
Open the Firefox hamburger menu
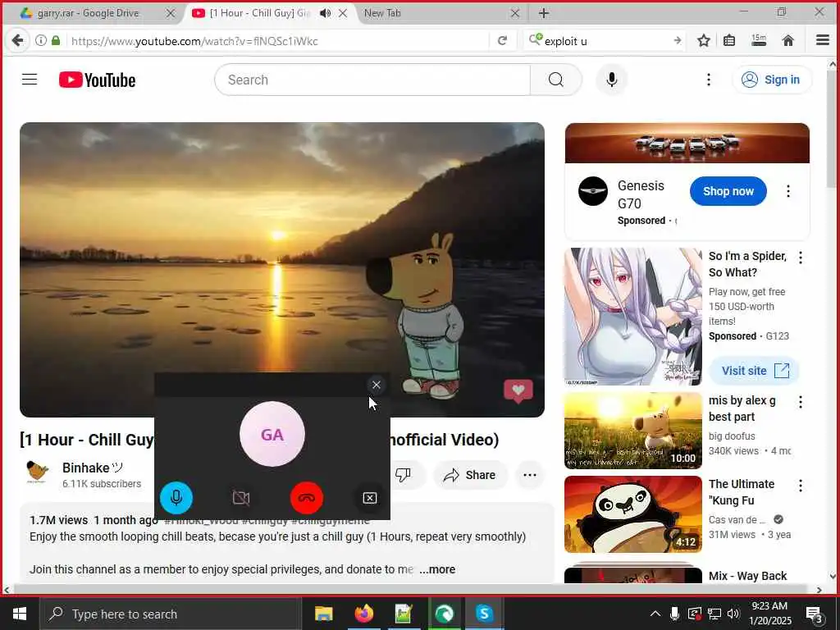(x=822, y=41)
